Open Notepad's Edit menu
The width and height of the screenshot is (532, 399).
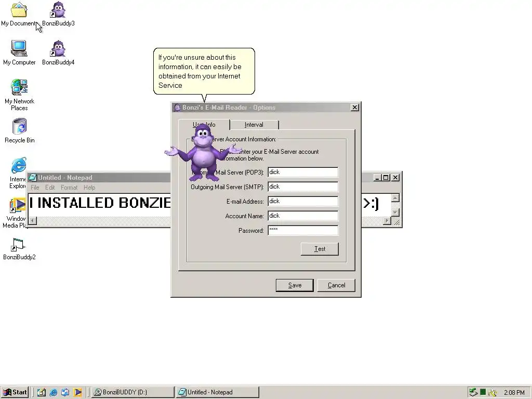pyautogui.click(x=50, y=188)
